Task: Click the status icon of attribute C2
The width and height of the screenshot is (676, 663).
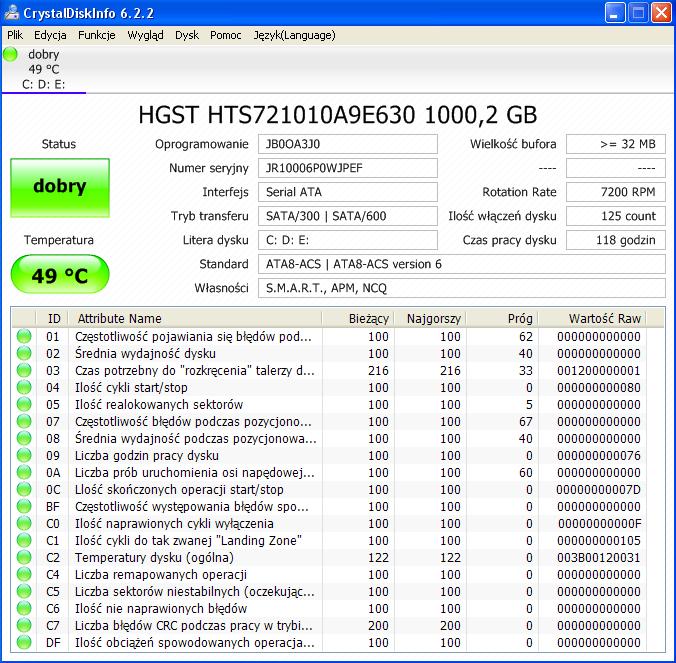Action: (x=24, y=557)
